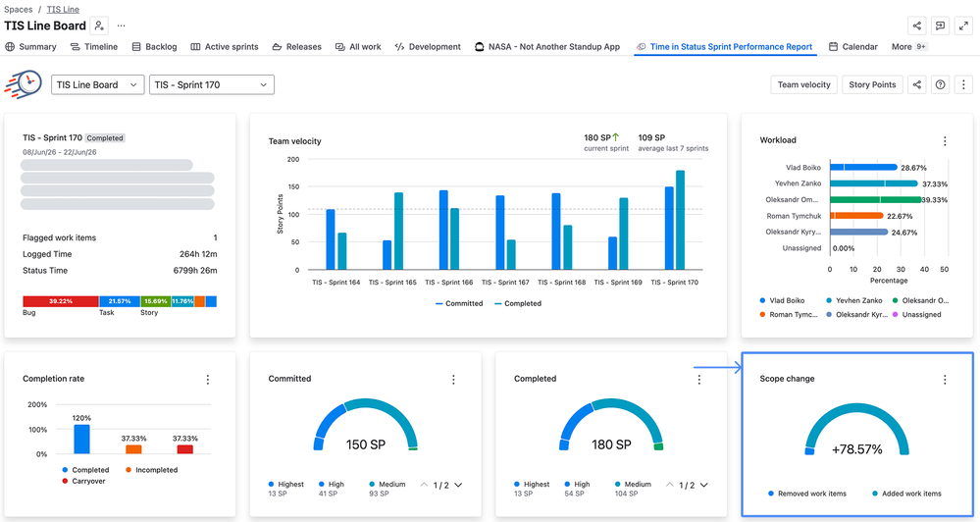Viewport: 980px width, 522px height.
Task: Open the Workload card three-dot menu
Action: (945, 141)
